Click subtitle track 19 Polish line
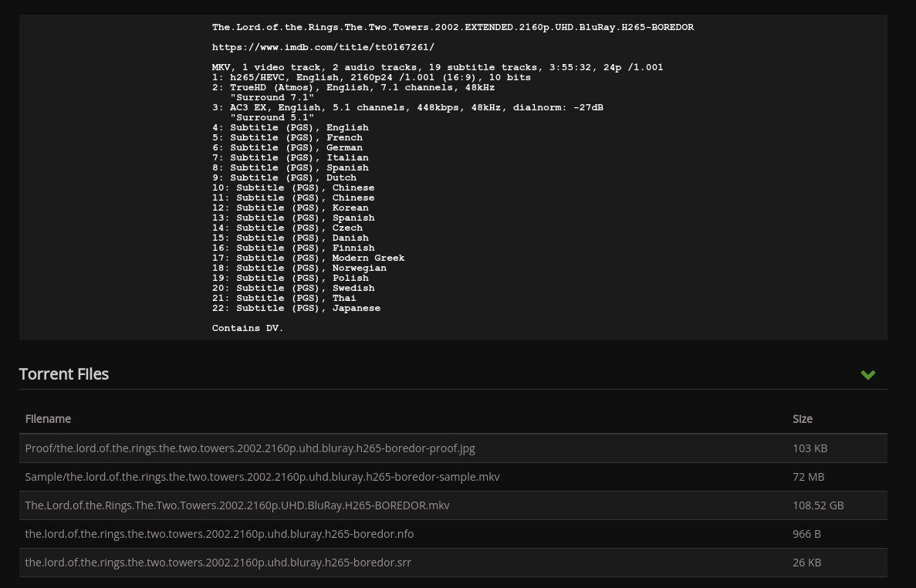 click(x=290, y=278)
